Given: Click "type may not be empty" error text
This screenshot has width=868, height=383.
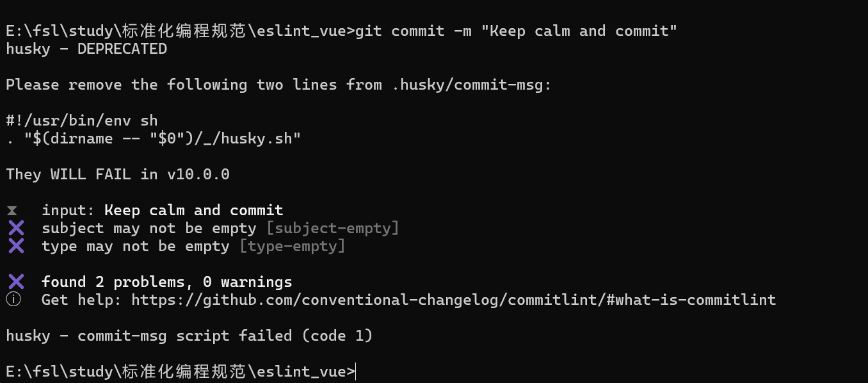Looking at the screenshot, I should pyautogui.click(x=135, y=246).
